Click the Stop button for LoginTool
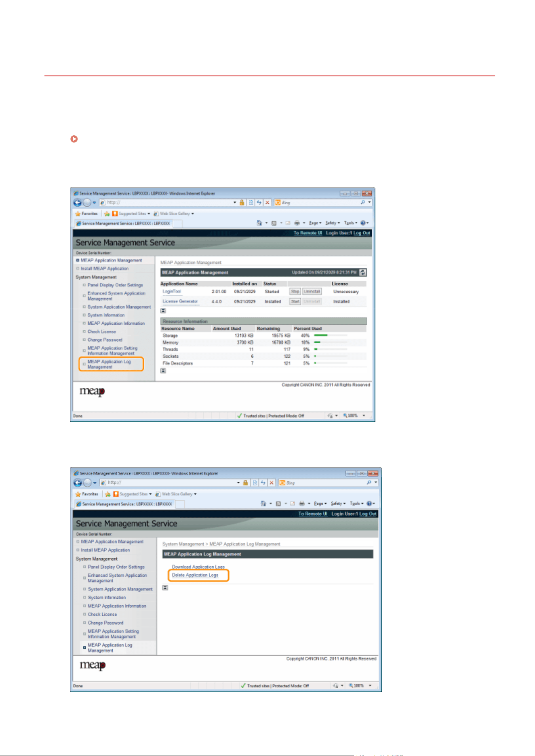 point(295,292)
